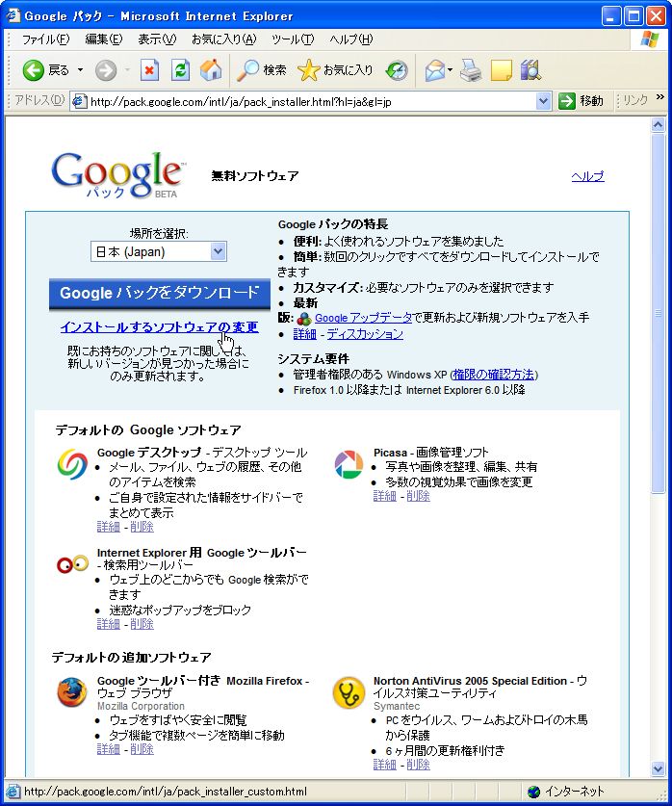Click the Google Updater colored balls icon
The image size is (672, 806).
coord(303,319)
